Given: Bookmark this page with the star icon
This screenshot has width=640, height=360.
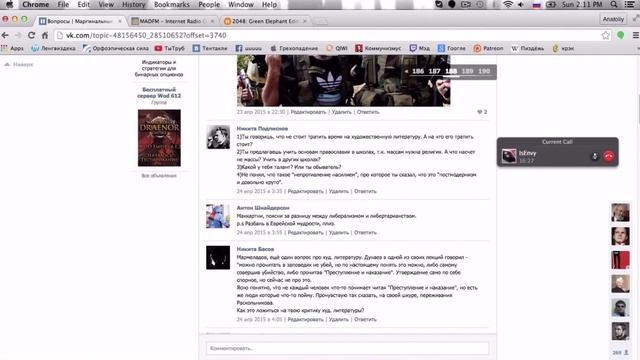Looking at the screenshot, I should pyautogui.click(x=605, y=36).
